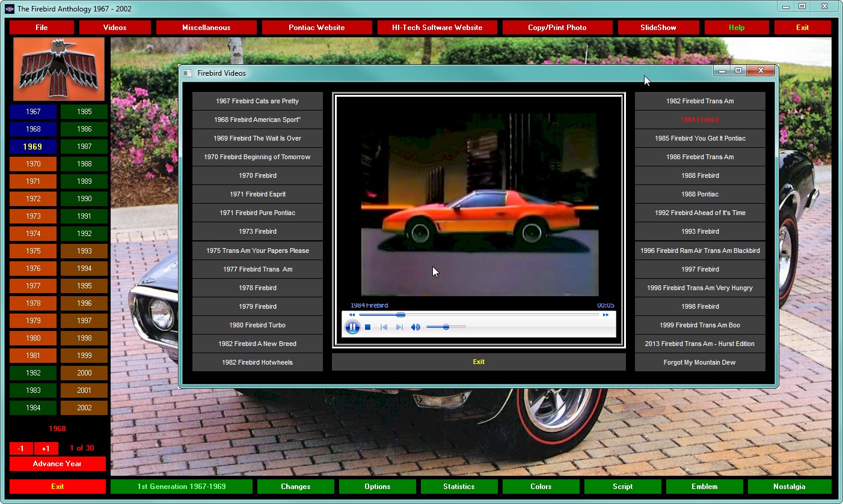
Task: Play 1992 Firebird Ahead of It's Time video
Action: [700, 213]
